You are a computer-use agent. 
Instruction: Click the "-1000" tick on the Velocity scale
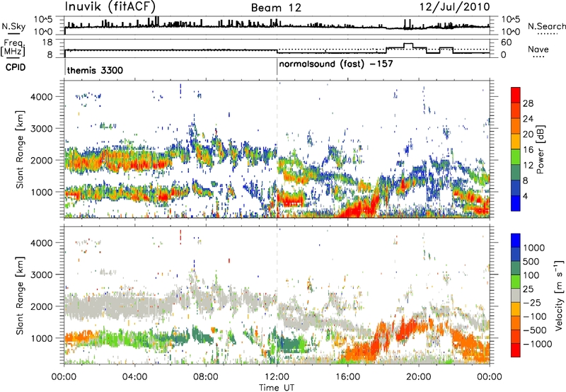[x=538, y=344]
